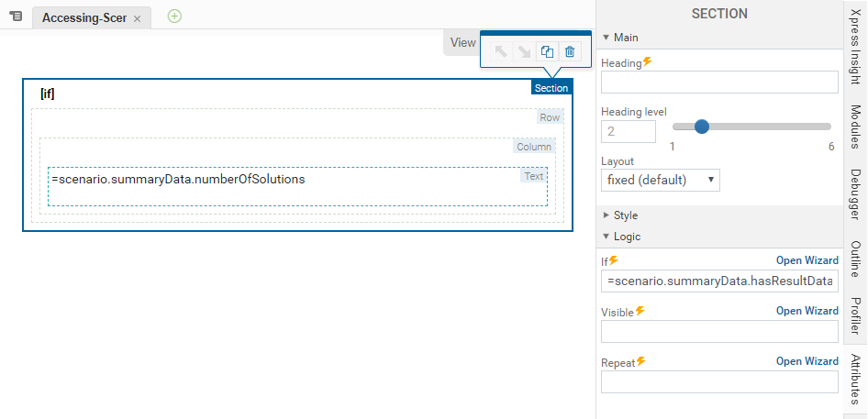The height and width of the screenshot is (419, 868).
Task: Close the Accessing-Scer tab
Action: [x=137, y=18]
